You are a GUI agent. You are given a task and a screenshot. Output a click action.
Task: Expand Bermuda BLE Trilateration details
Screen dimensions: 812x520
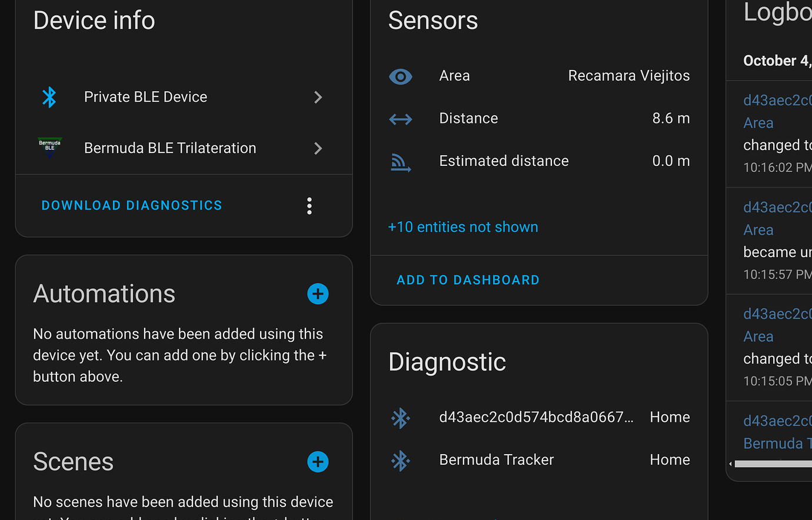coord(318,148)
